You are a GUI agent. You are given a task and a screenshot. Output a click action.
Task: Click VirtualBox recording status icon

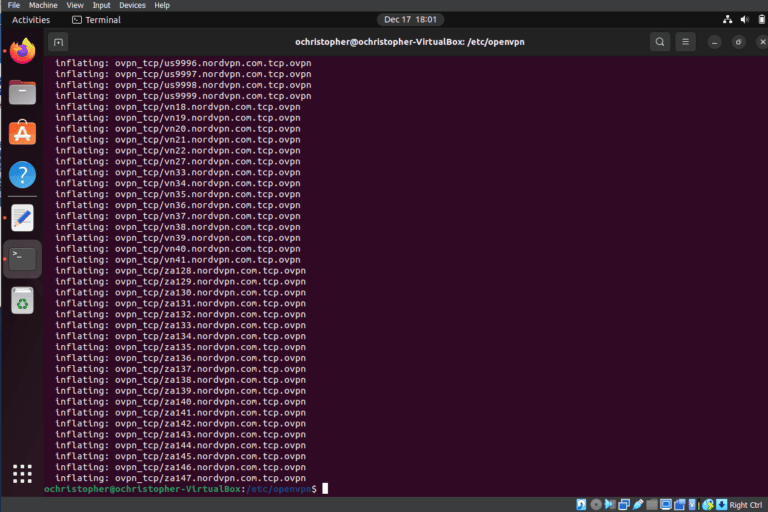click(679, 505)
